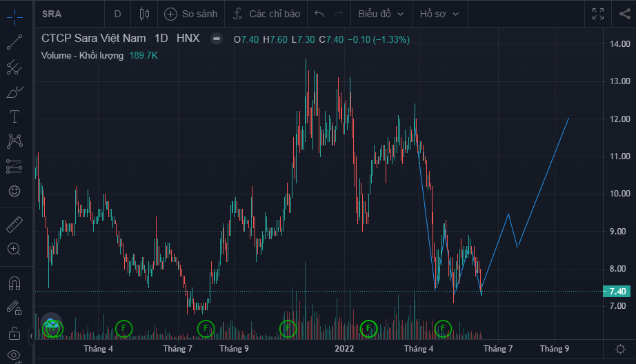Choose the text annotation tool
The width and height of the screenshot is (636, 364).
pyautogui.click(x=14, y=117)
